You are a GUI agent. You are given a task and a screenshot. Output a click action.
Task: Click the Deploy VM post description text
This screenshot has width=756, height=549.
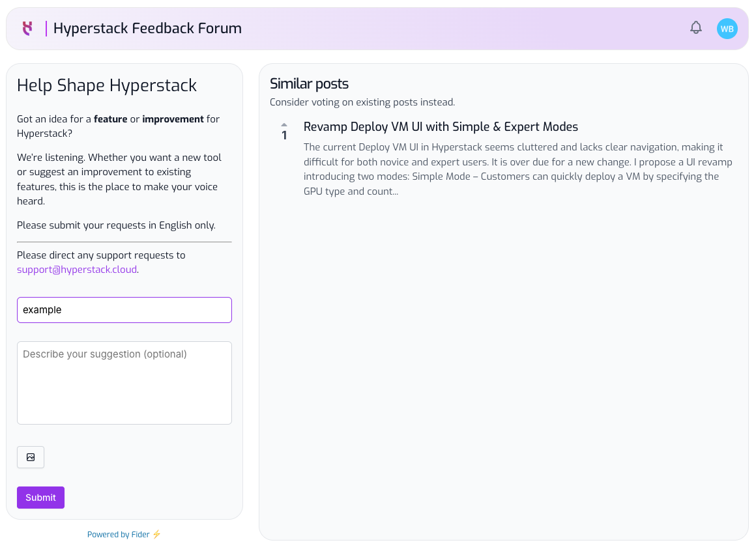tap(518, 169)
